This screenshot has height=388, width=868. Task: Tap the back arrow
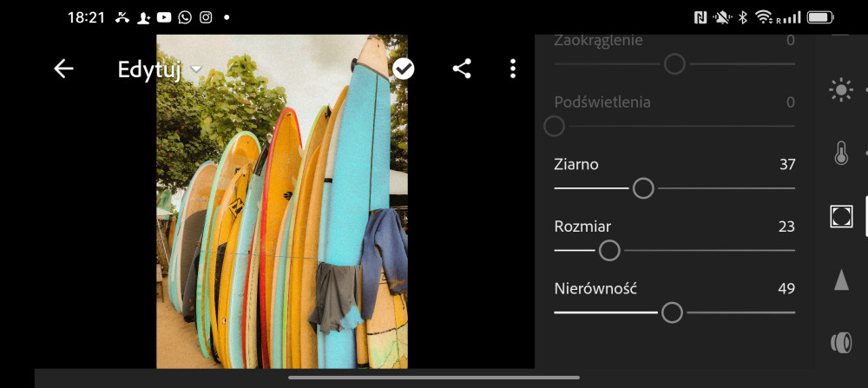click(x=63, y=69)
